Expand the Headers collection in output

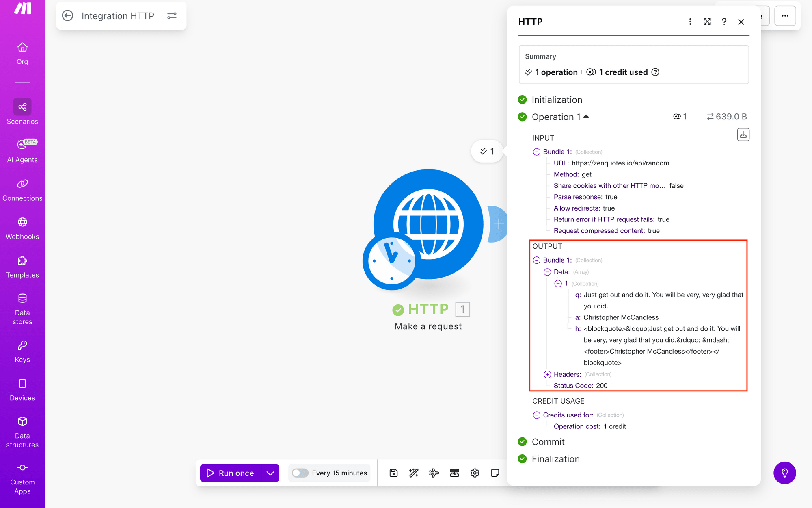coord(547,374)
